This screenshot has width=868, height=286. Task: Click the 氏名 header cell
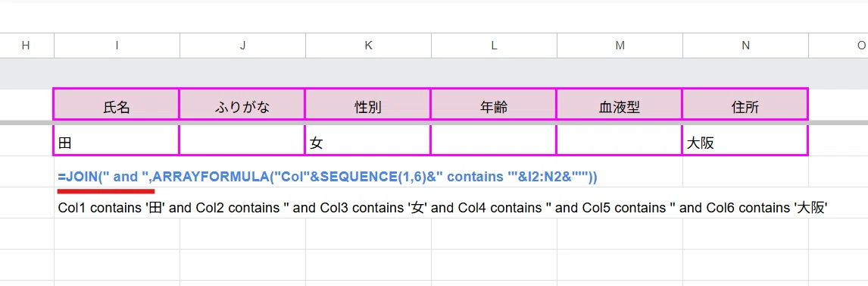coord(116,104)
